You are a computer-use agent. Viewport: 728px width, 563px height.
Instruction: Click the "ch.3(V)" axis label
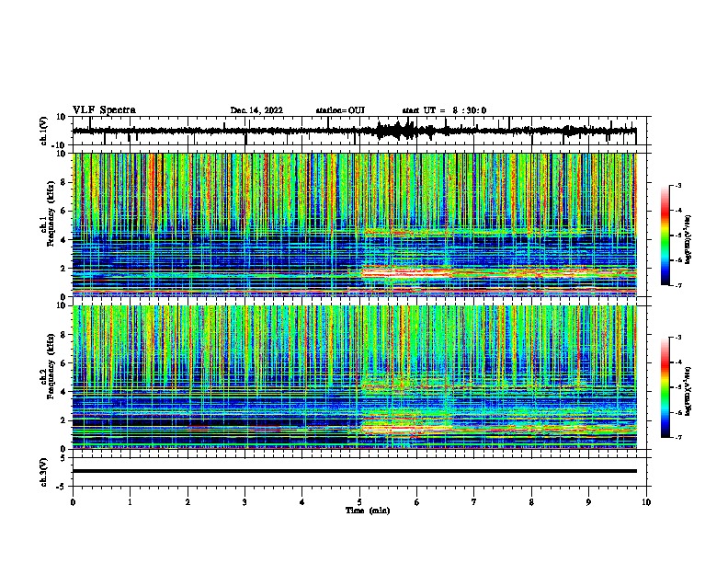tap(44, 472)
